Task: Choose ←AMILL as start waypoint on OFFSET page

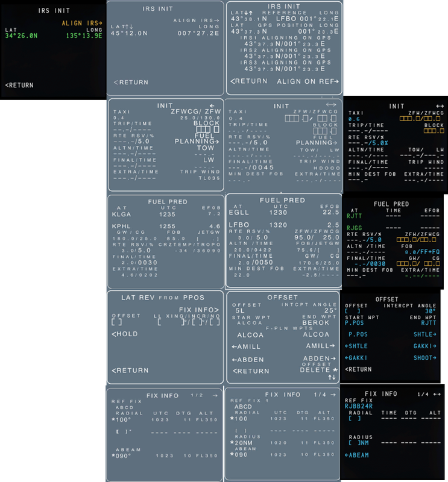Action: click(246, 347)
